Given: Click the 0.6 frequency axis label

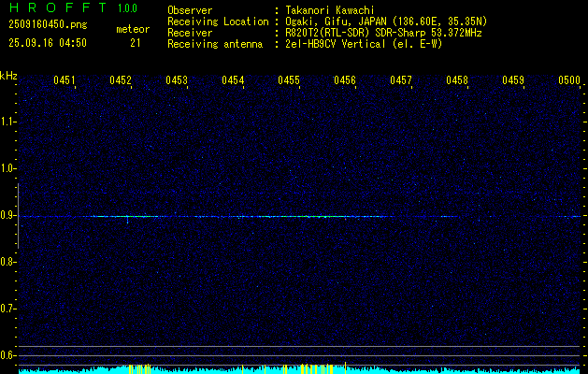Looking at the screenshot, I should click(8, 355).
